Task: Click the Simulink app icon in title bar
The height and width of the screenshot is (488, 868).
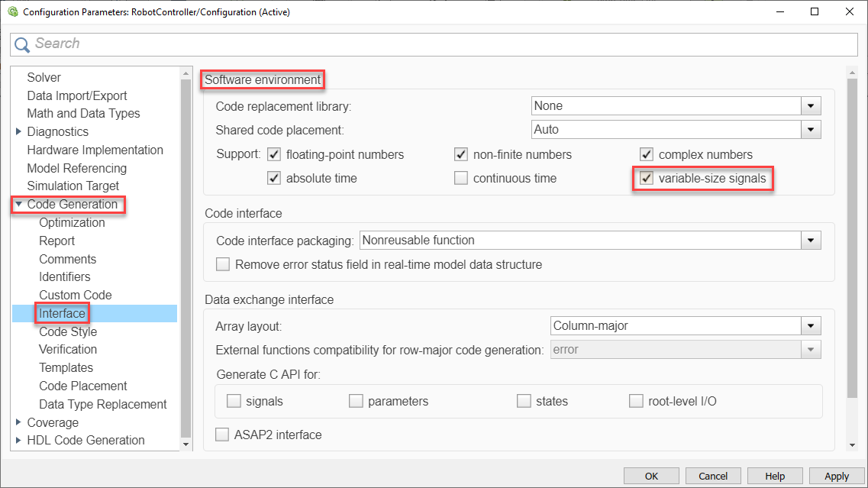Action: pyautogui.click(x=12, y=12)
